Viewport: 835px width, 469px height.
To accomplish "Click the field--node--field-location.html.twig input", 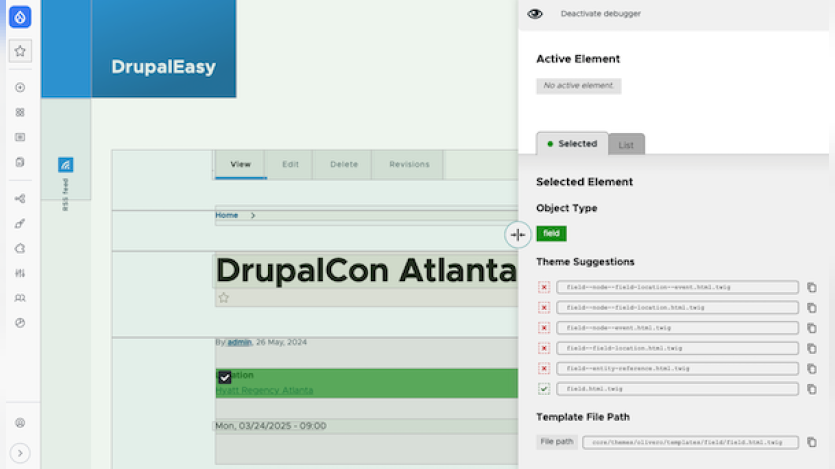I will (x=677, y=308).
